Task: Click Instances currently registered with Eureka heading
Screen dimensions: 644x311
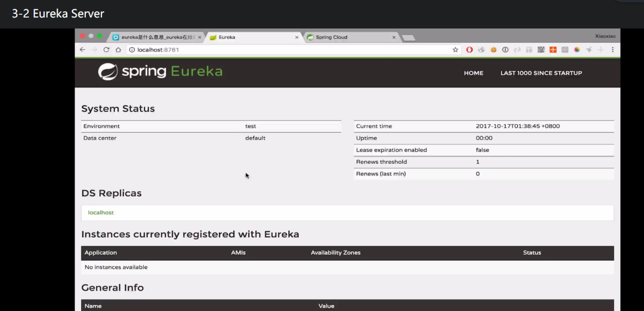Action: pos(190,234)
